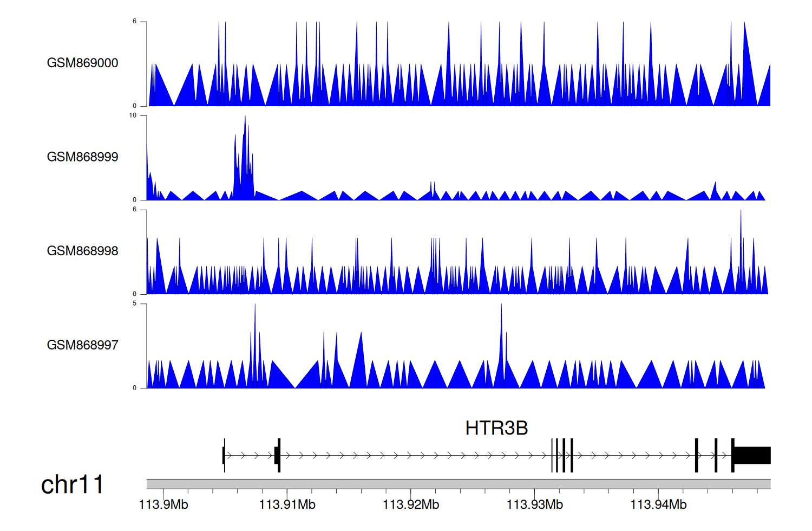Click the first exon of HTR3B gene
This screenshot has width=812, height=531.
click(224, 455)
